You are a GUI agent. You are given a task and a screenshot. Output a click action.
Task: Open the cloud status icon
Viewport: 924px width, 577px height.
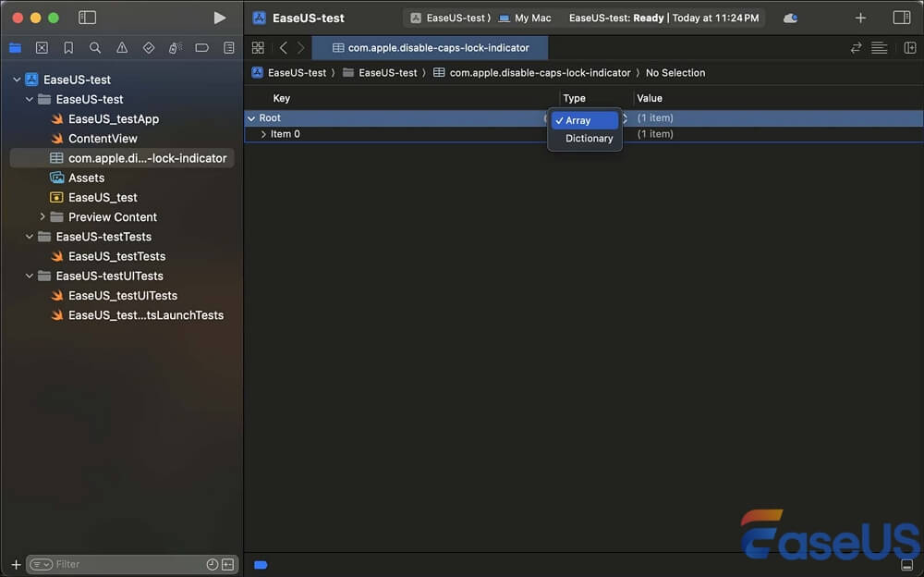tap(790, 18)
